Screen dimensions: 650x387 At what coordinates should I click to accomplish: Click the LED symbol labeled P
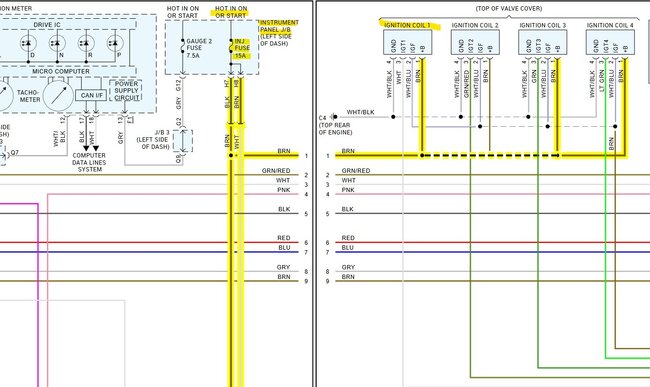point(115,43)
